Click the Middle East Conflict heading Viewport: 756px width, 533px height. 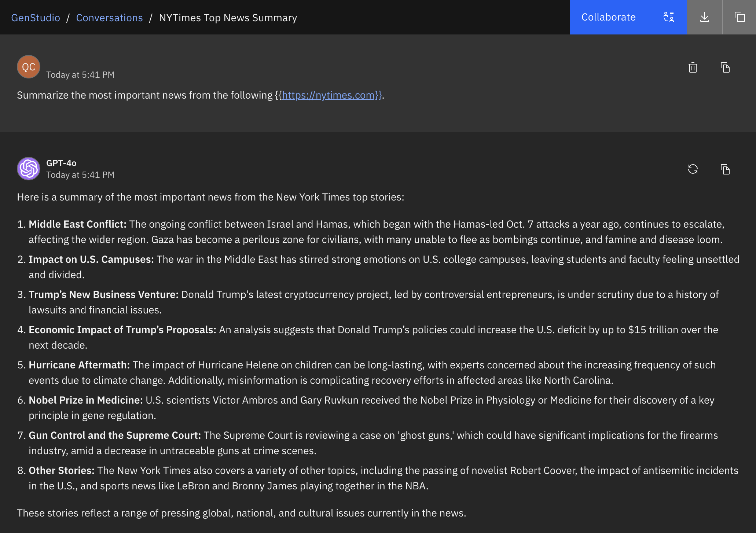point(77,224)
